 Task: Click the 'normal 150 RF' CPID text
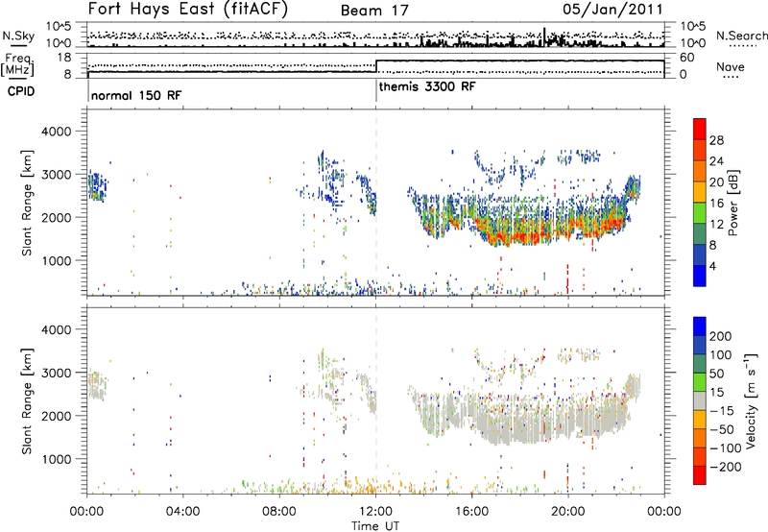point(136,95)
